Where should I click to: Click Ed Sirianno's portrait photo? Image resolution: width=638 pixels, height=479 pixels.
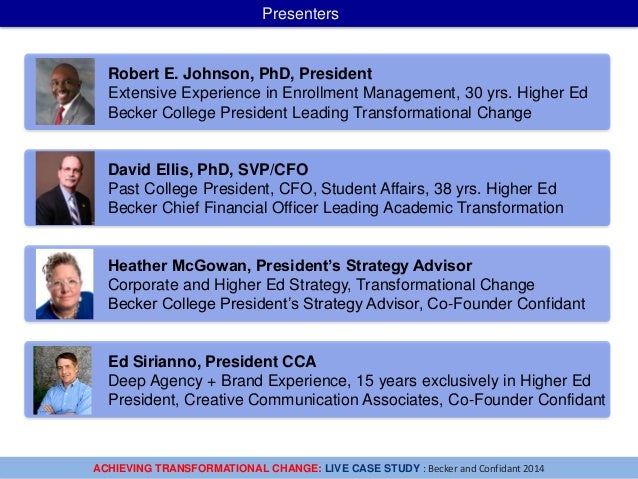click(x=62, y=381)
